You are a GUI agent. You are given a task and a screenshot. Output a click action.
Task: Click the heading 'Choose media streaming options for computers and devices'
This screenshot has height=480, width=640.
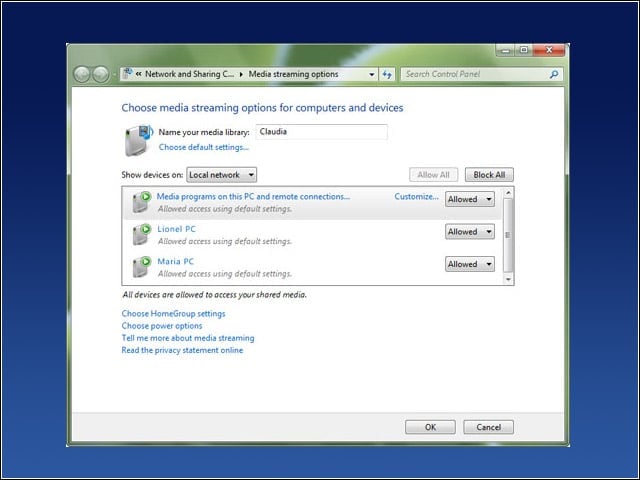(x=262, y=108)
